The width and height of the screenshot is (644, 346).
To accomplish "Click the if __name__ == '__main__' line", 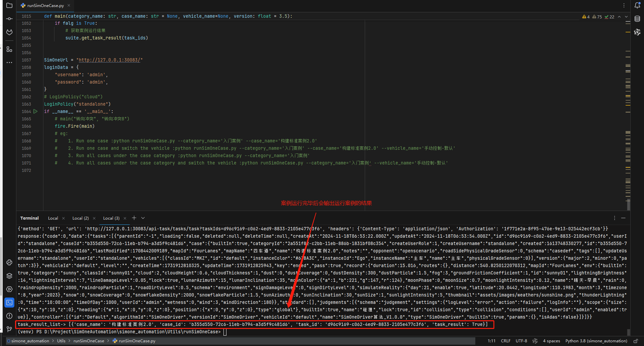I will tap(78, 111).
